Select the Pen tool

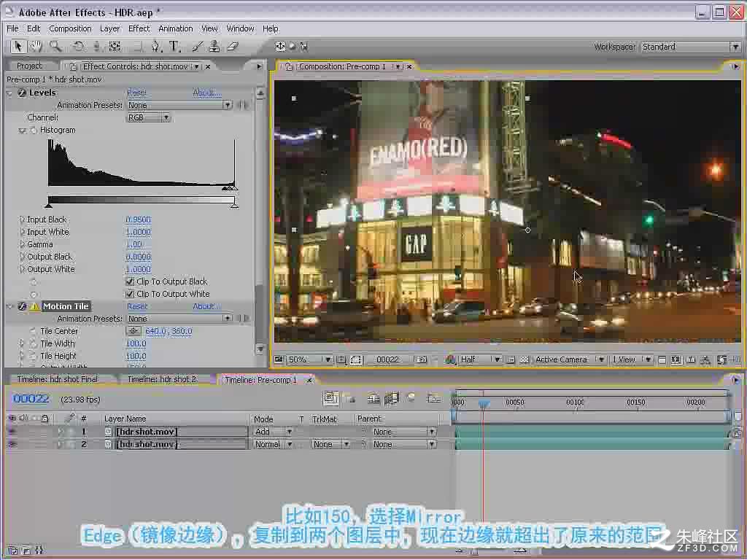156,46
